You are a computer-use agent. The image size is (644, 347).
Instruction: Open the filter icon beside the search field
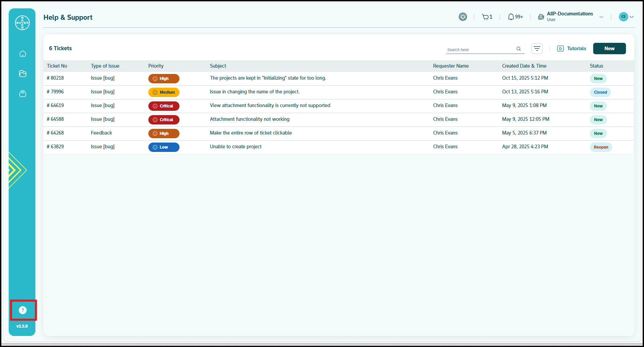537,49
